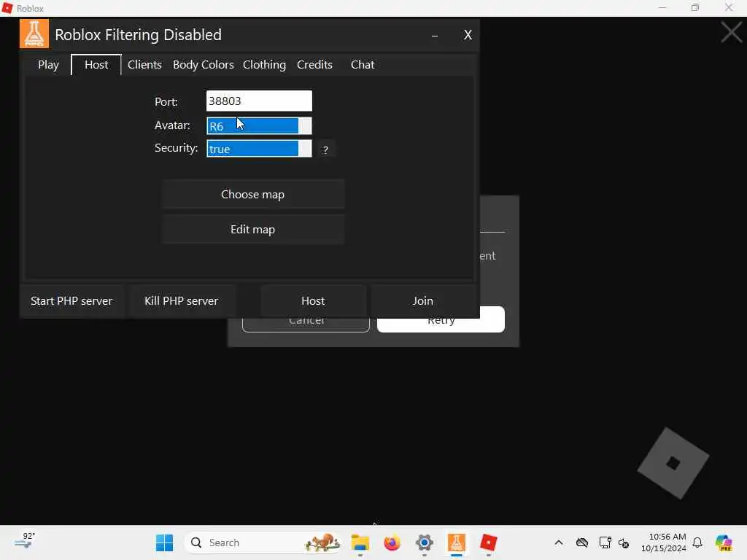Screen dimensions: 747x560
Task: Start the PHP server
Action: pyautogui.click(x=71, y=301)
